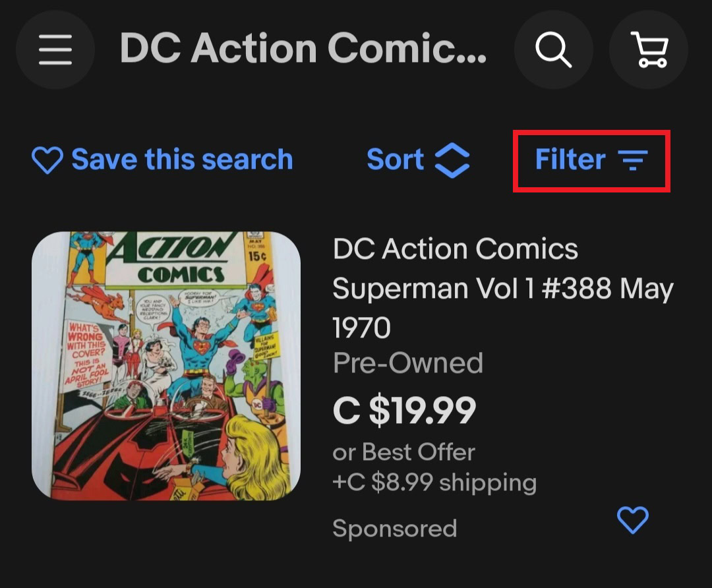Click the C $19.99 price
Viewport: 712px width, 588px height.
click(404, 411)
